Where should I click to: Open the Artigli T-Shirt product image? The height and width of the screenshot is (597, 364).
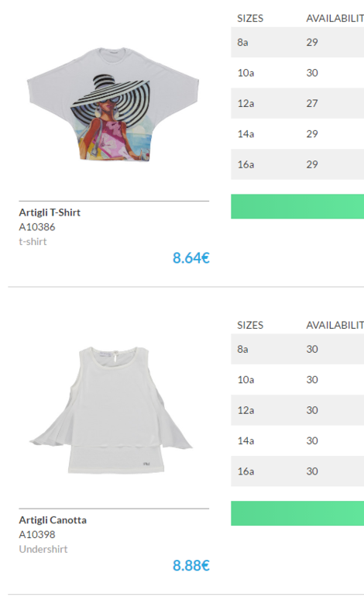coord(113,105)
